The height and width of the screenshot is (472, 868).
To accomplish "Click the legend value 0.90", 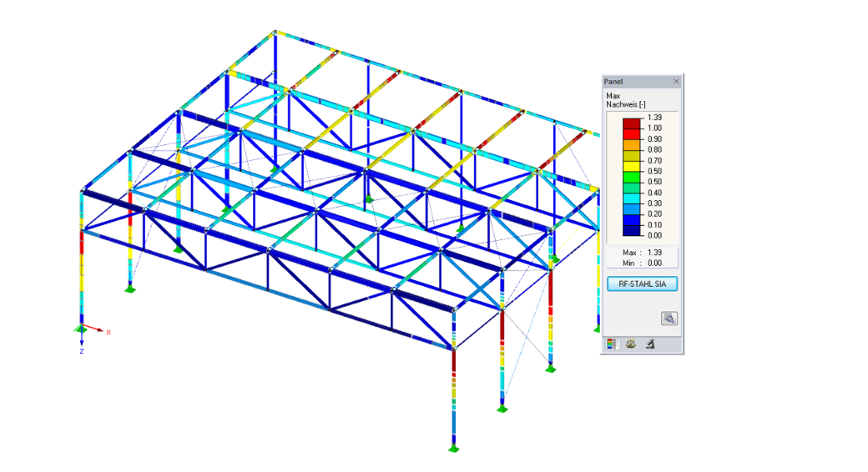I will [x=655, y=139].
